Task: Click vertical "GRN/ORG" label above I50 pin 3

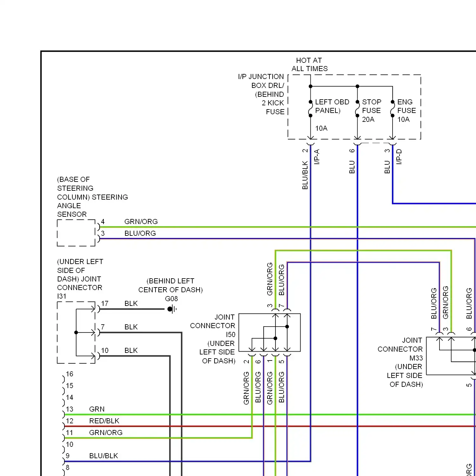Action: (x=270, y=279)
